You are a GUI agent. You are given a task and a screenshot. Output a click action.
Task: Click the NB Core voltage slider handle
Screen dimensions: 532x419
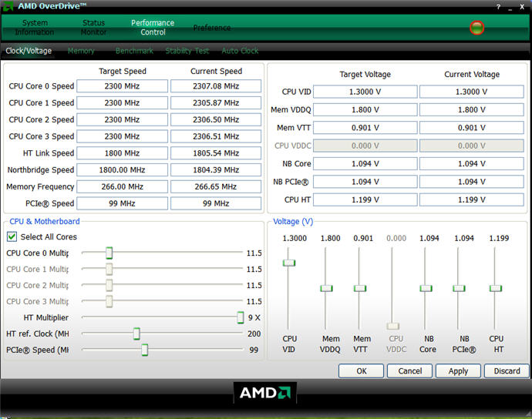pyautogui.click(x=426, y=288)
